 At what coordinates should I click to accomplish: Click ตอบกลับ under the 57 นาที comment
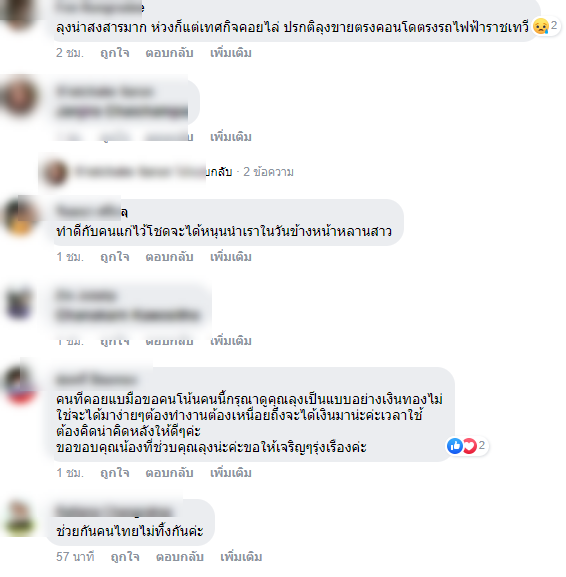pyautogui.click(x=180, y=557)
